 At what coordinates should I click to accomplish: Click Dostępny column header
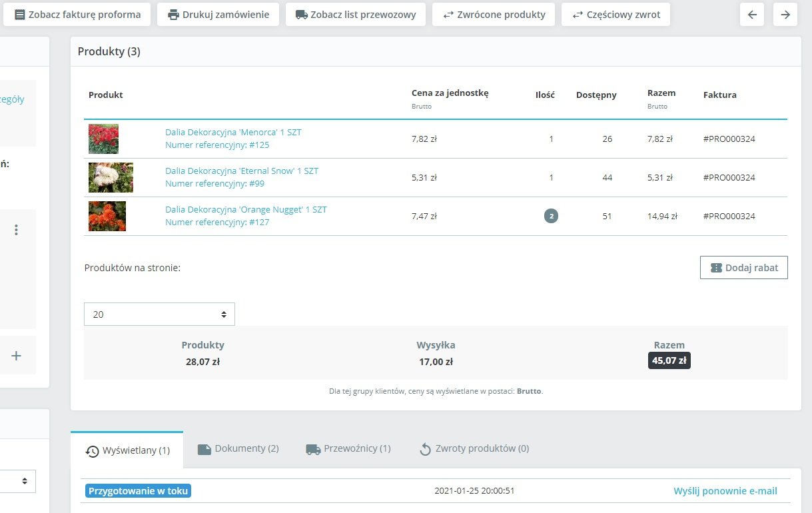(596, 95)
